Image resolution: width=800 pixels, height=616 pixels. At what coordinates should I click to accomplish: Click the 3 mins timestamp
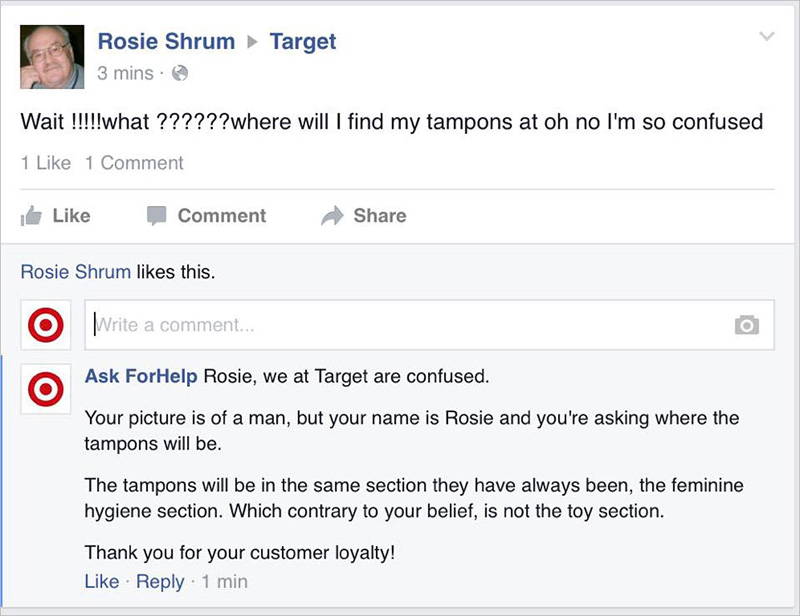126,73
